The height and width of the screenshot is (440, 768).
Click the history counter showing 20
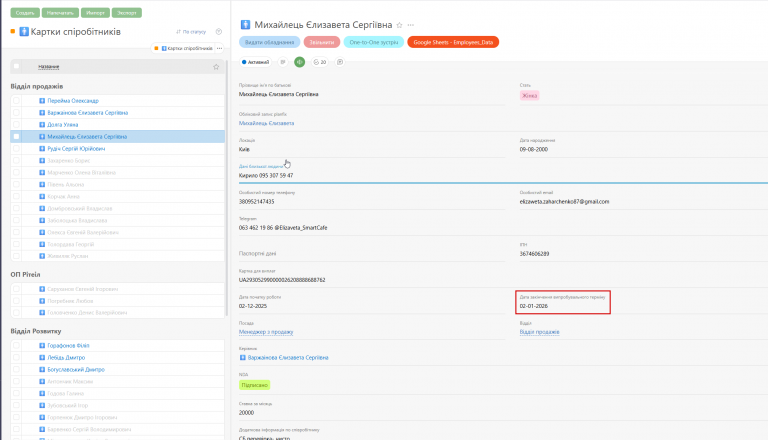[x=320, y=62]
